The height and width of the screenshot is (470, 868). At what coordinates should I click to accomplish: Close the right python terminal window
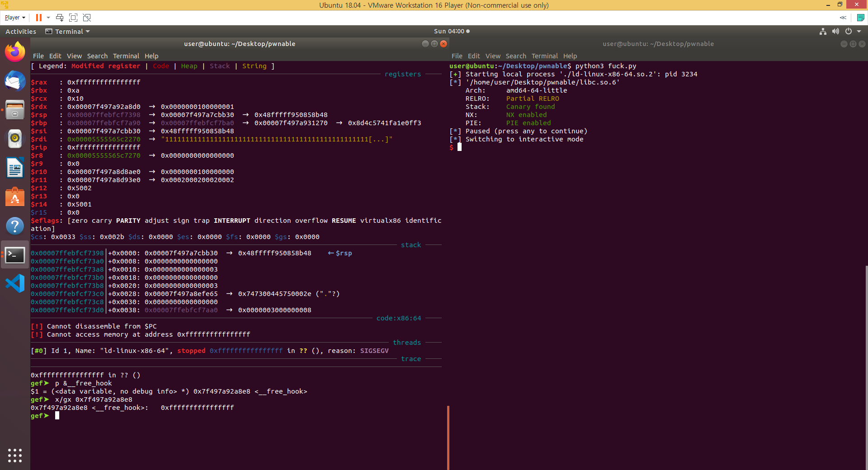pos(862,44)
